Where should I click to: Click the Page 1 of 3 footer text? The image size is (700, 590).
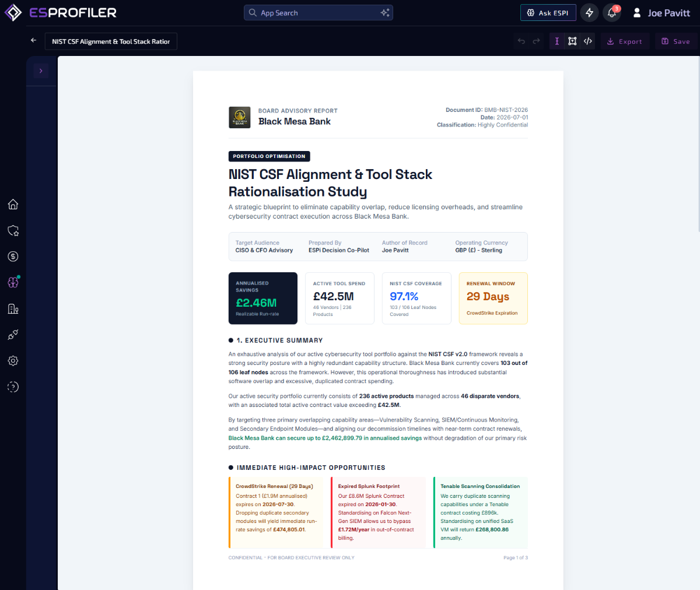coord(516,558)
